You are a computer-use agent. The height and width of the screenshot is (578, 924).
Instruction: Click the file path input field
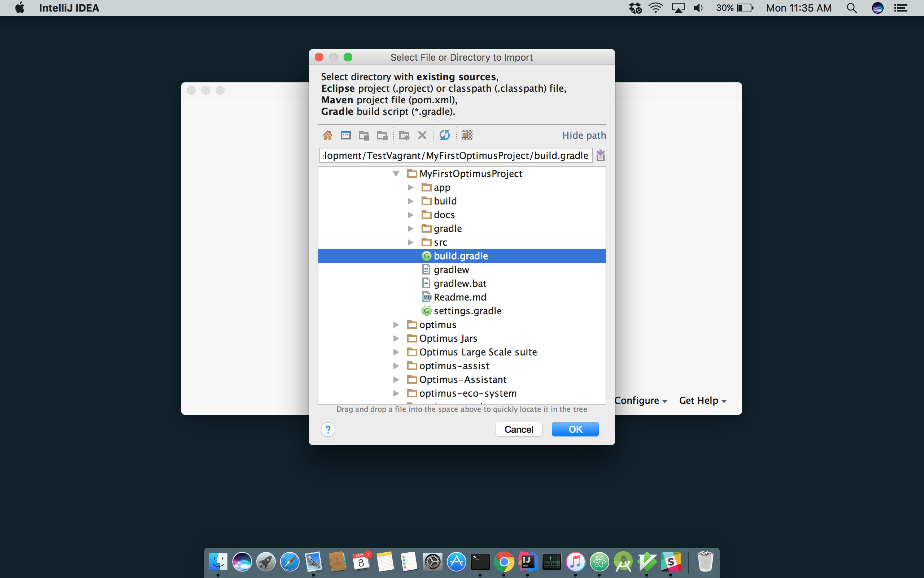[456, 156]
